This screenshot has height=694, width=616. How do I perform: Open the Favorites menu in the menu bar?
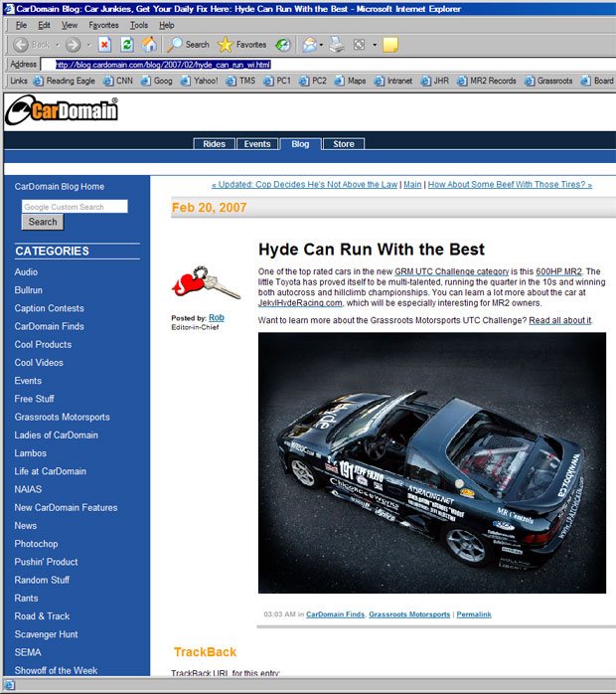click(x=103, y=25)
